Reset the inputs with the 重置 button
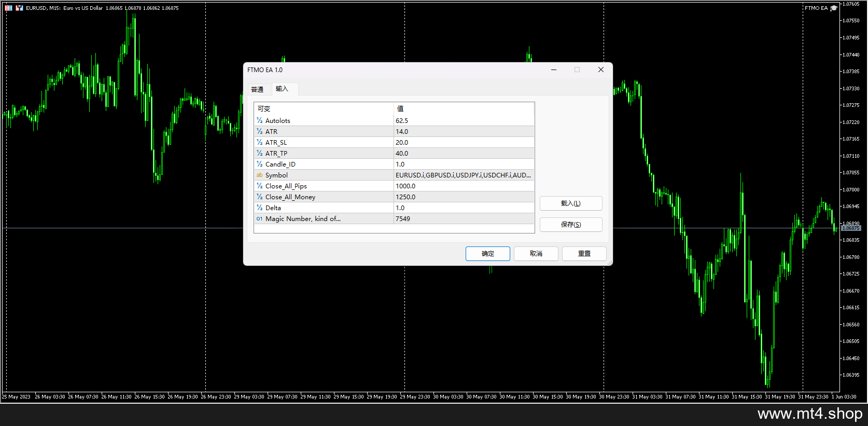 click(584, 254)
